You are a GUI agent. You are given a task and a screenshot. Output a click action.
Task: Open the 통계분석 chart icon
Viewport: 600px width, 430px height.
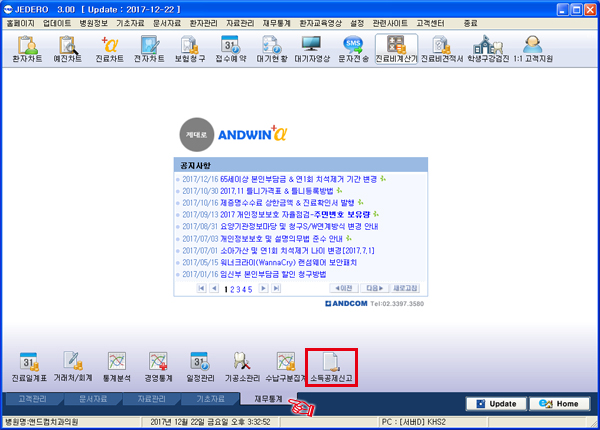tap(117, 367)
